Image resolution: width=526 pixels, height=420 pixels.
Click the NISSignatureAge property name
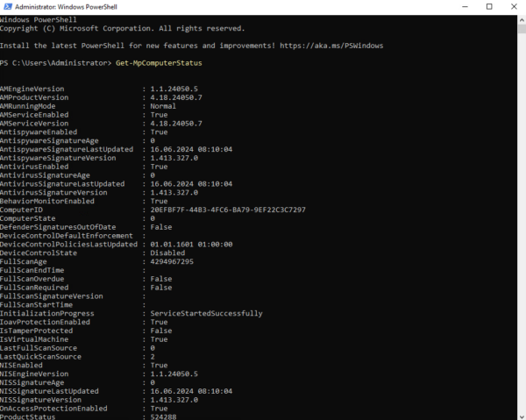32,383
